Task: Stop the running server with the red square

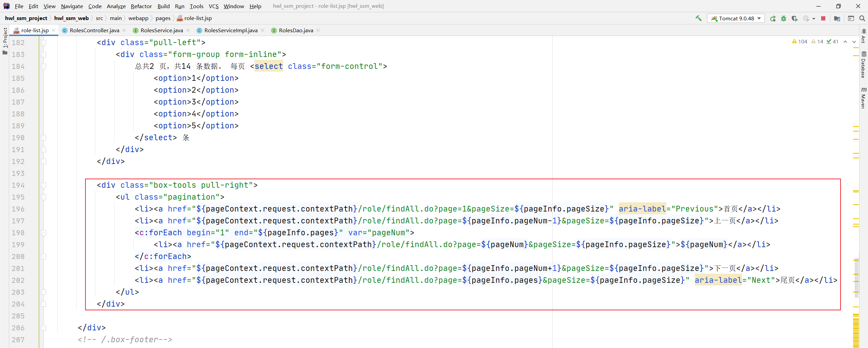Action: tap(823, 18)
